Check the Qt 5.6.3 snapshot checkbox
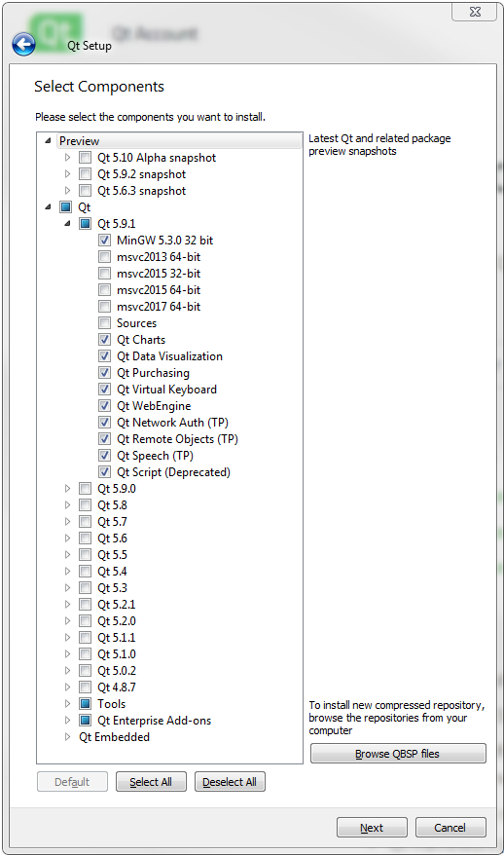This screenshot has width=504, height=855. coord(85,191)
